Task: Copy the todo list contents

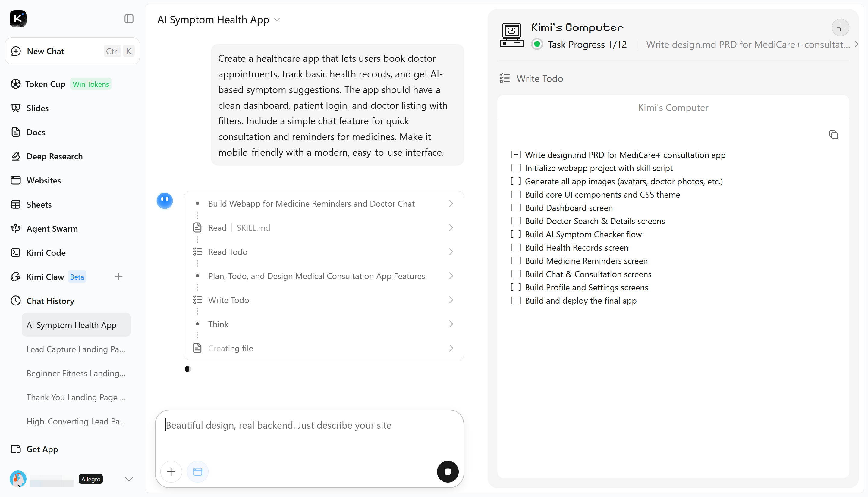Action: [834, 135]
